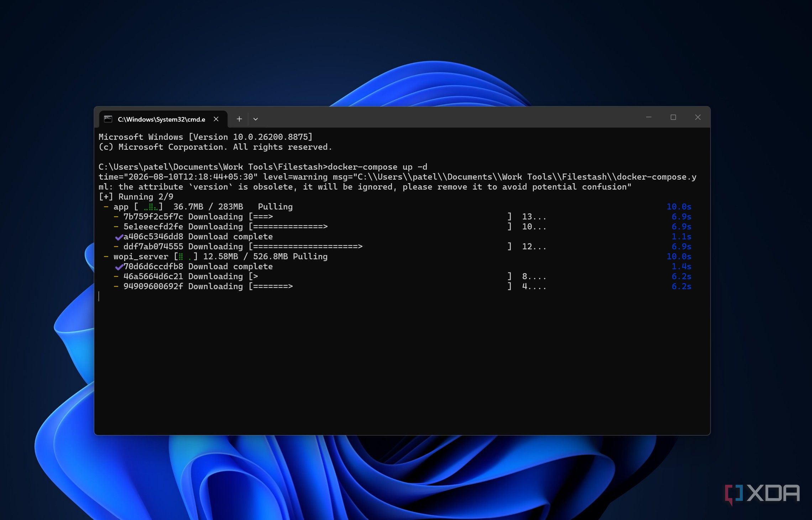Click the 'docker-compose up -d' command text
Image resolution: width=812 pixels, height=520 pixels.
pyautogui.click(x=377, y=167)
